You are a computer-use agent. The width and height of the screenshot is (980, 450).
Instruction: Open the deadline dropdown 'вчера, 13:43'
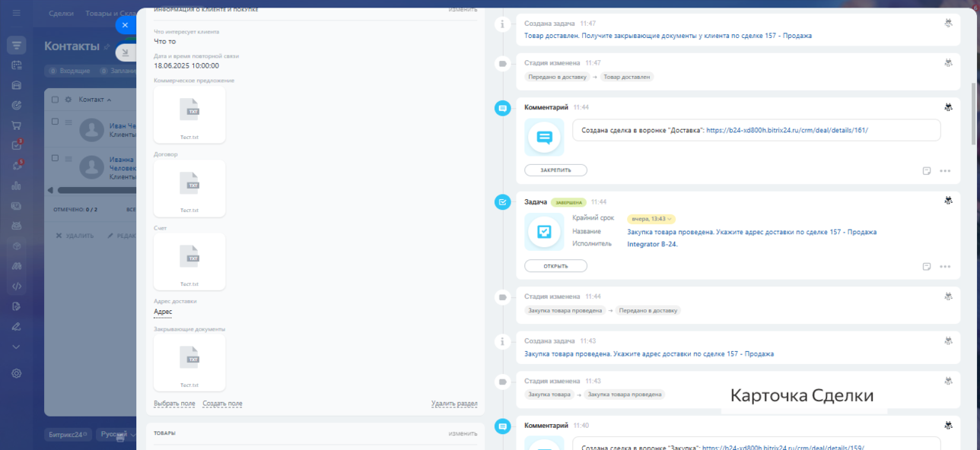(x=651, y=219)
